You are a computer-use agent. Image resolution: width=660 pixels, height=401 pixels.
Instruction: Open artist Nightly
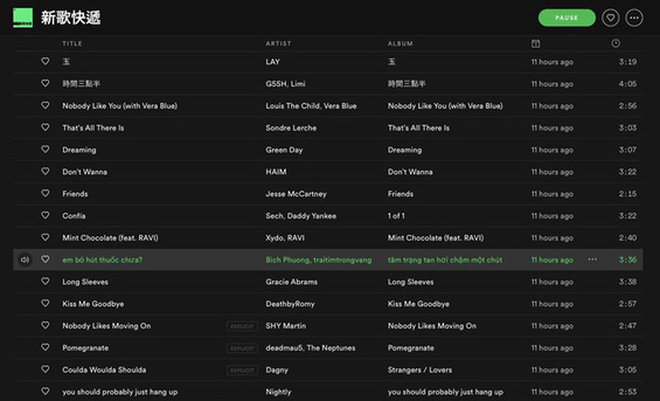(x=278, y=392)
